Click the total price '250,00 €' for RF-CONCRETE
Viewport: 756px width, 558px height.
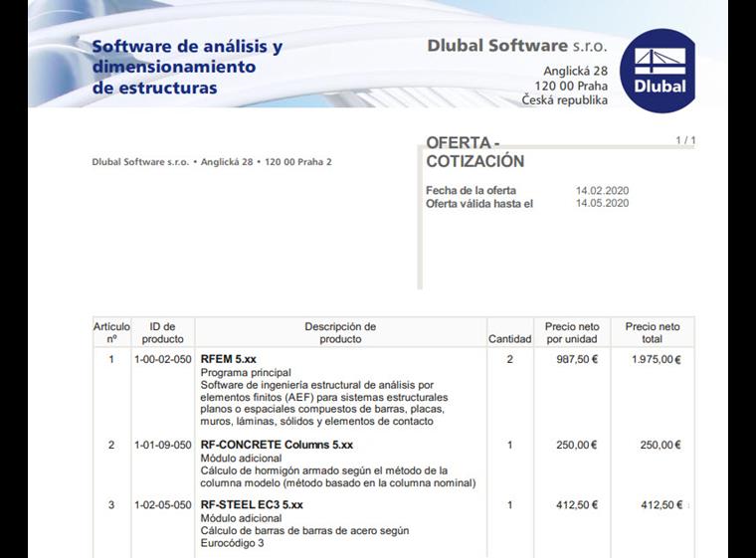pyautogui.click(x=661, y=446)
